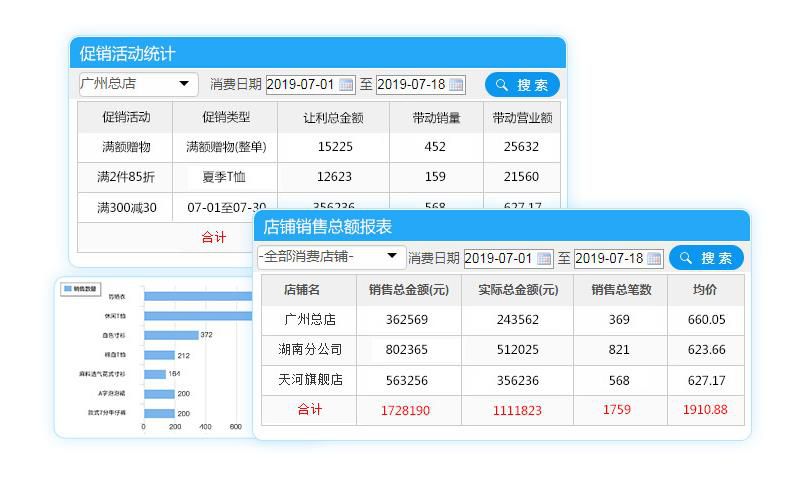
Task: Open calendar for promotion end date 2019-07-18
Action: 456,85
